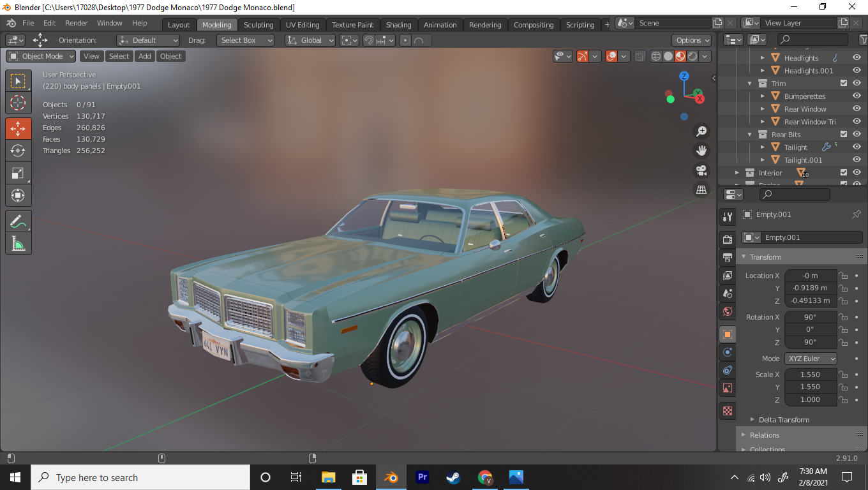Switch to solid viewport shading
The width and height of the screenshot is (868, 490).
point(668,56)
